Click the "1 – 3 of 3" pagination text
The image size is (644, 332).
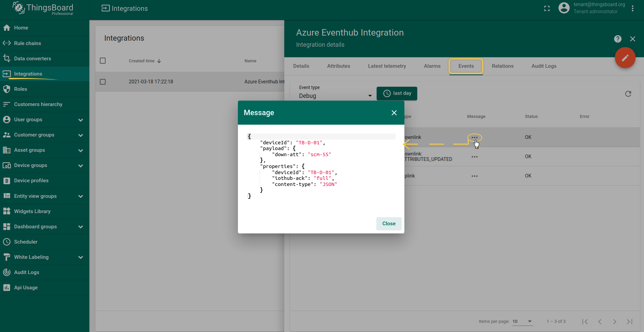(x=556, y=321)
